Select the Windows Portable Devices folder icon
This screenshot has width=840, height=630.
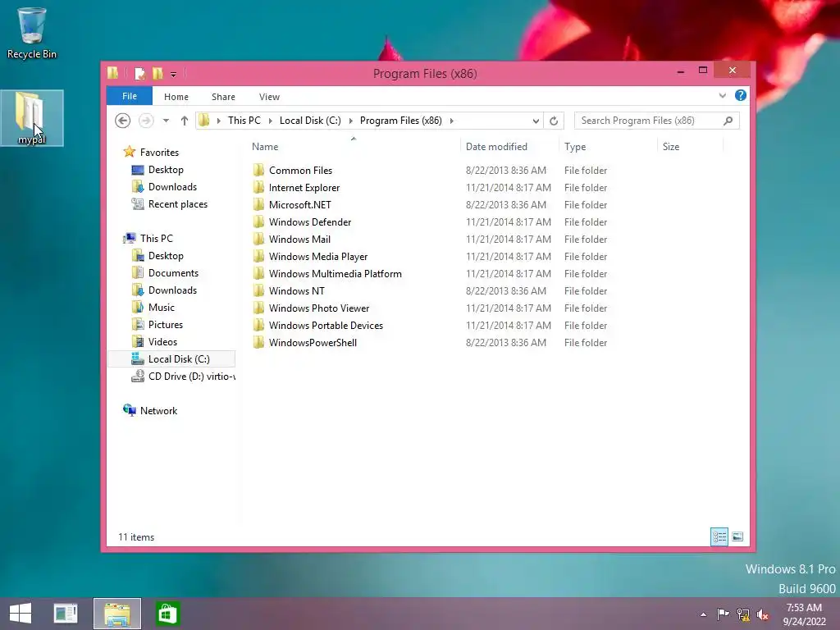tap(258, 325)
